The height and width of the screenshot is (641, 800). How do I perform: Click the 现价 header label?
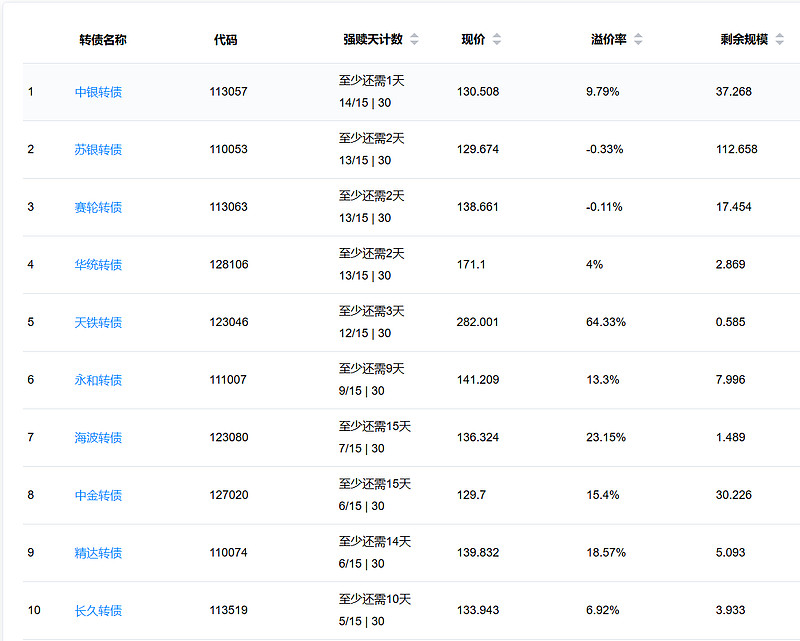click(473, 39)
